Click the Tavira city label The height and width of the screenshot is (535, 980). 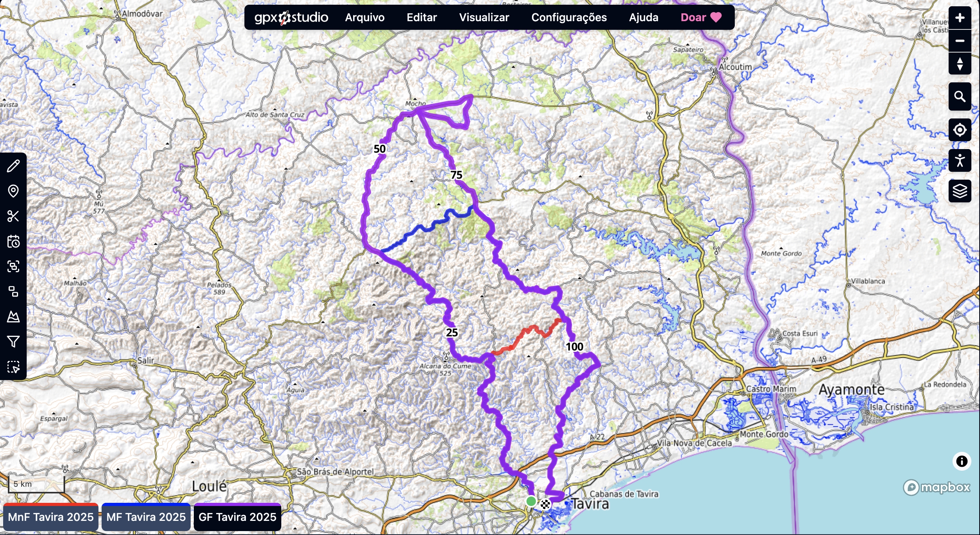coord(590,504)
